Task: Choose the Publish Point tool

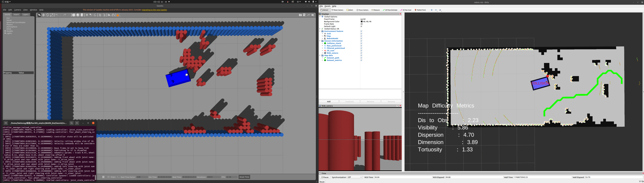Action: click(420, 10)
